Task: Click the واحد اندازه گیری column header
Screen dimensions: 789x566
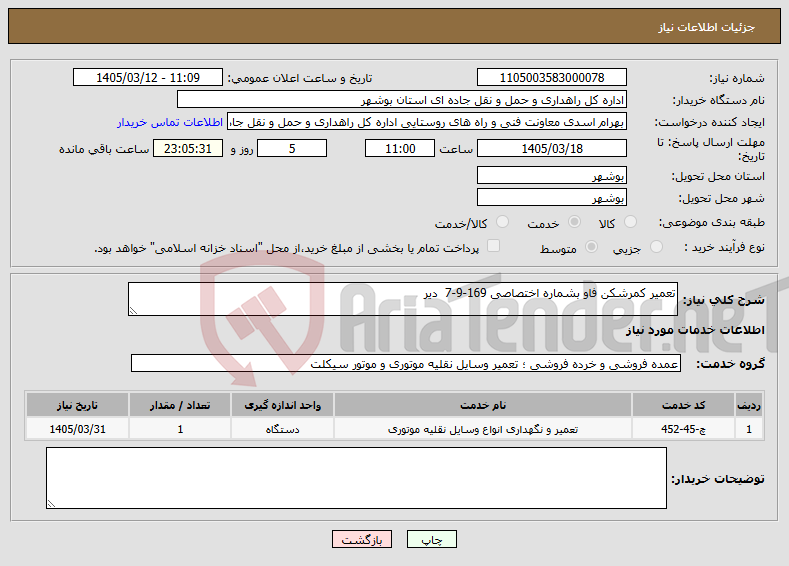Action: (282, 405)
